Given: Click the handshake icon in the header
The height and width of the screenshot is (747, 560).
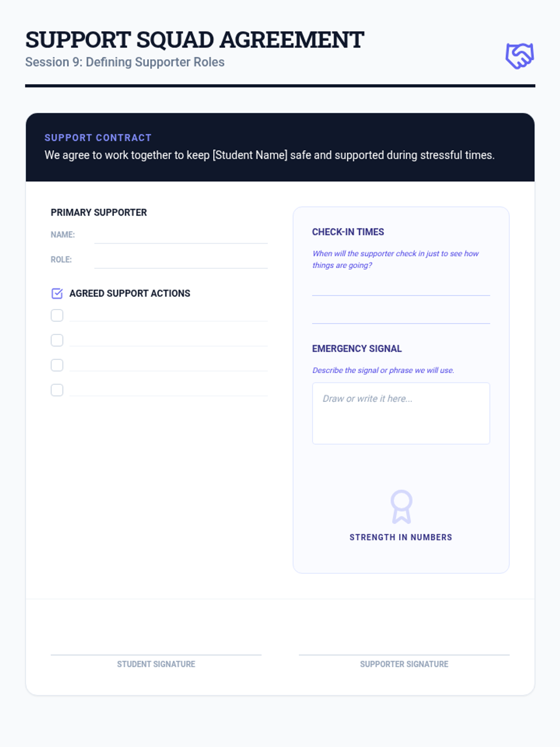Looking at the screenshot, I should click(x=519, y=56).
